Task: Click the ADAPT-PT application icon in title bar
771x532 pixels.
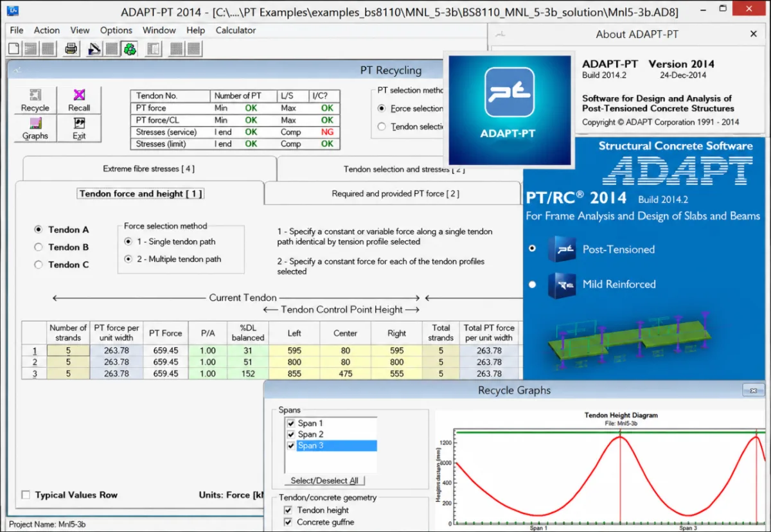Action: 13,11
